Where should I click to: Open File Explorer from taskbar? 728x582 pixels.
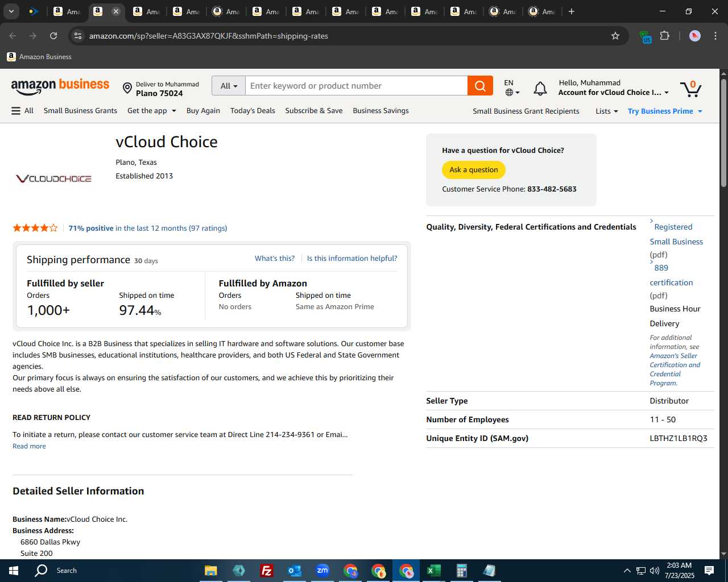[x=211, y=571]
